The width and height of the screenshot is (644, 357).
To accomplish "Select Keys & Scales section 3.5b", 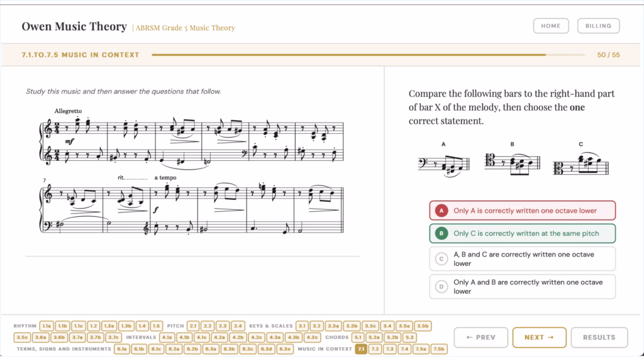I will 423,326.
